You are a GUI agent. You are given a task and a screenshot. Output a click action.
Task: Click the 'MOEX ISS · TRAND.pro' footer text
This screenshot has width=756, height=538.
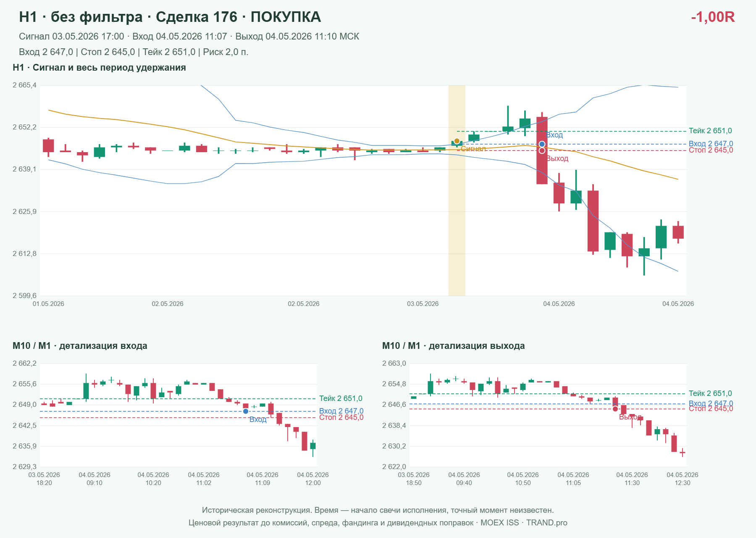524,523
